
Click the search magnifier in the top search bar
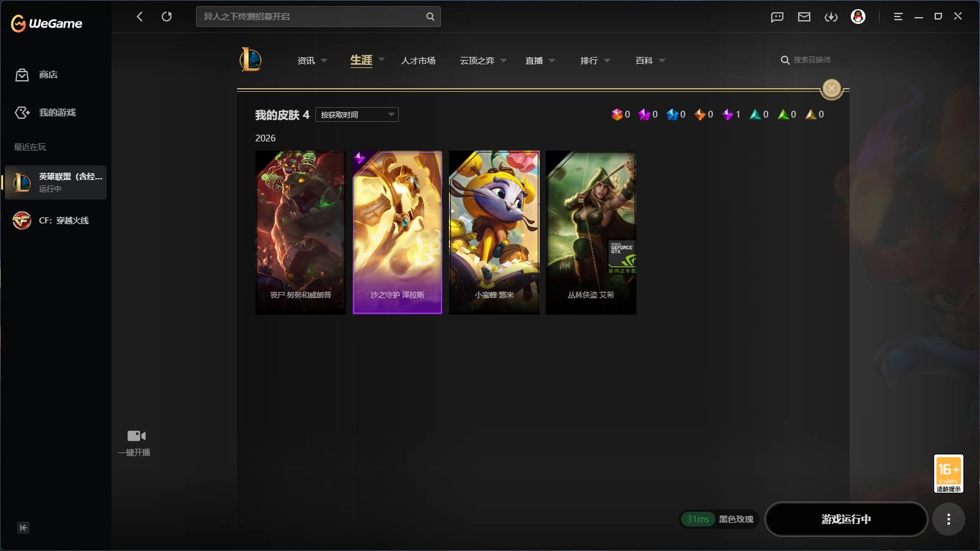click(430, 17)
